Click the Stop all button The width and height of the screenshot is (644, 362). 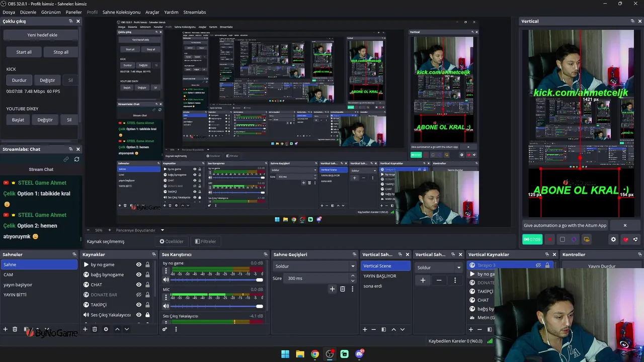tap(61, 52)
